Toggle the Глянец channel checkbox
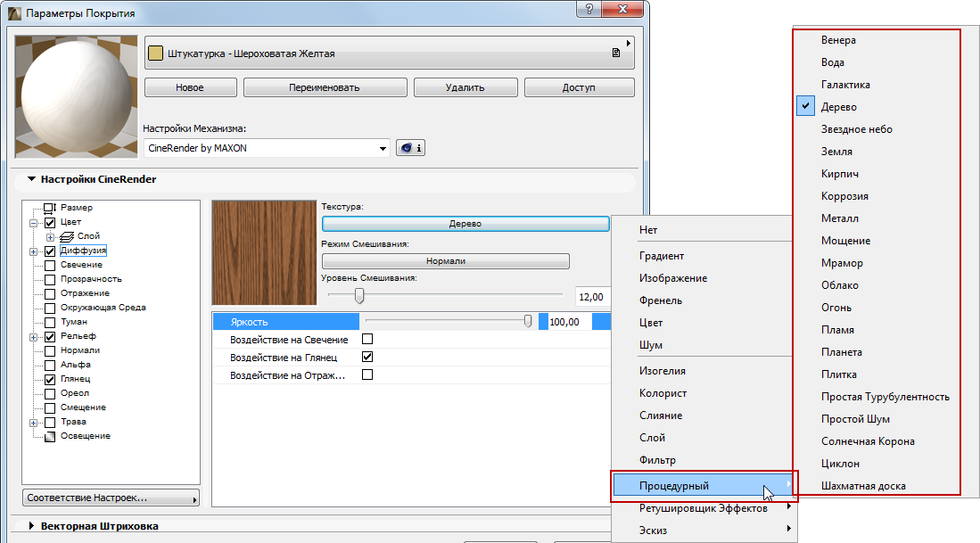Image resolution: width=980 pixels, height=543 pixels. (x=50, y=379)
